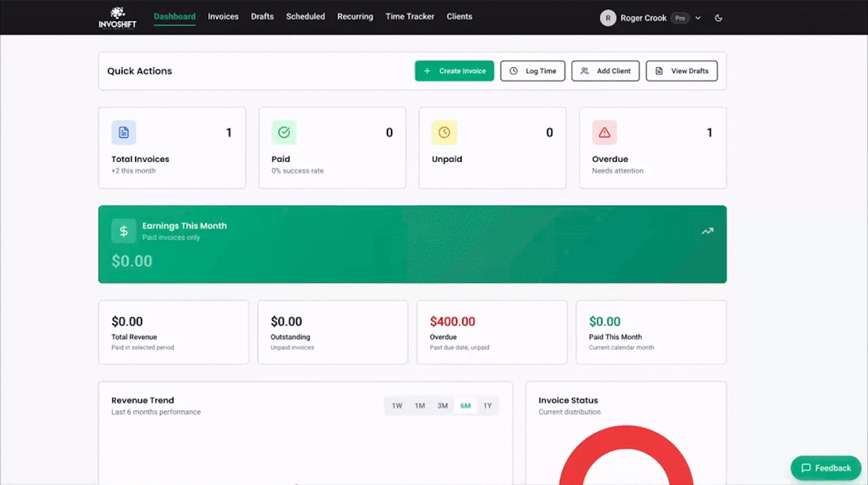This screenshot has height=485, width=868.
Task: Go to the Dashboard tab
Action: click(175, 17)
